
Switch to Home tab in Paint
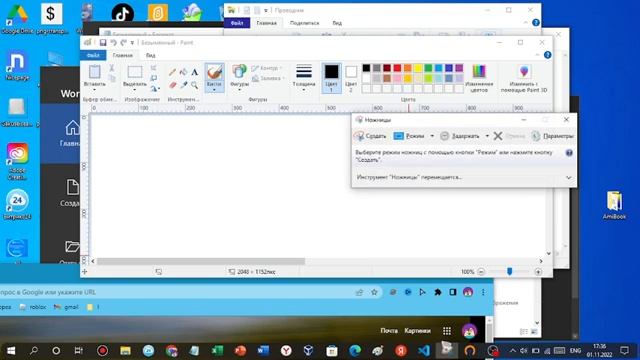[122, 55]
